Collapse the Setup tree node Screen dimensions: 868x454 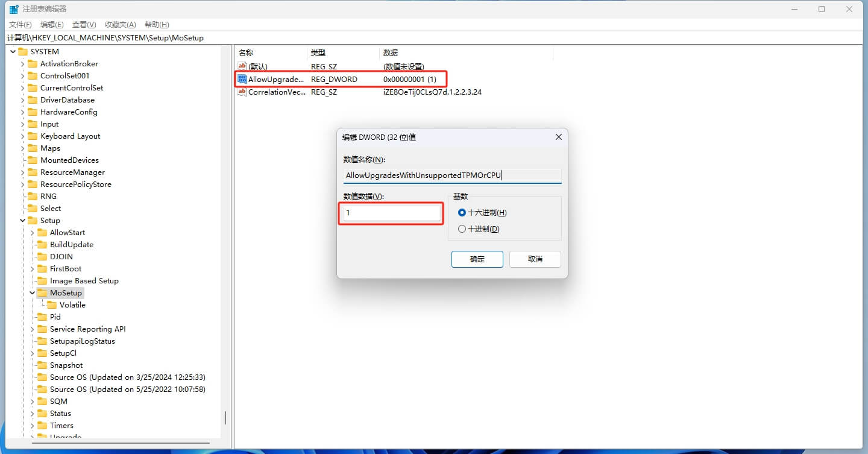click(x=22, y=220)
